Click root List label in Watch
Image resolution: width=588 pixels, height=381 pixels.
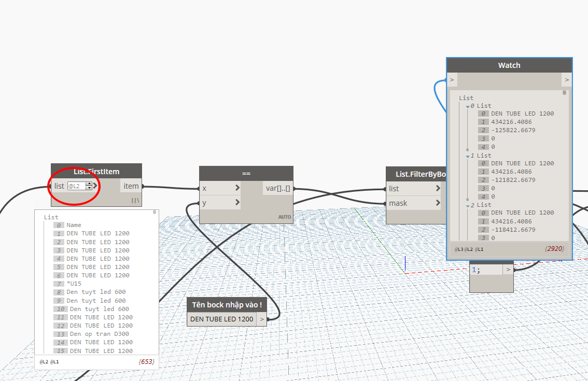coord(466,98)
